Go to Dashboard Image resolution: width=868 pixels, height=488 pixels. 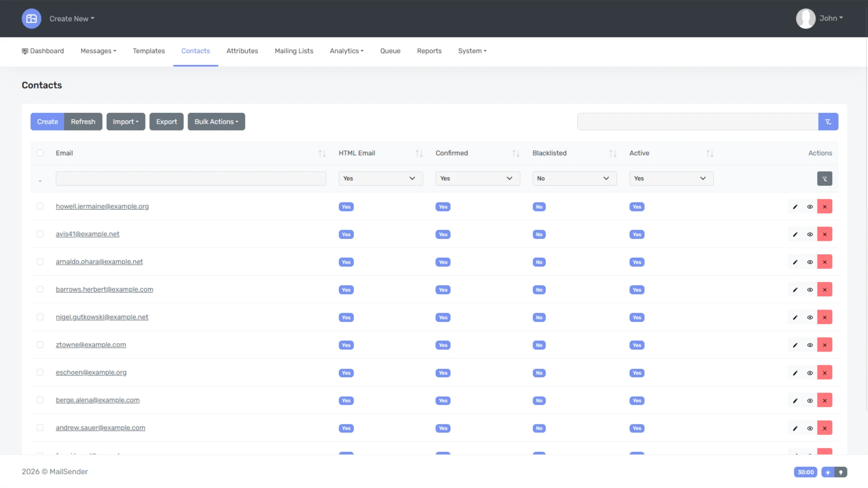[x=43, y=51]
